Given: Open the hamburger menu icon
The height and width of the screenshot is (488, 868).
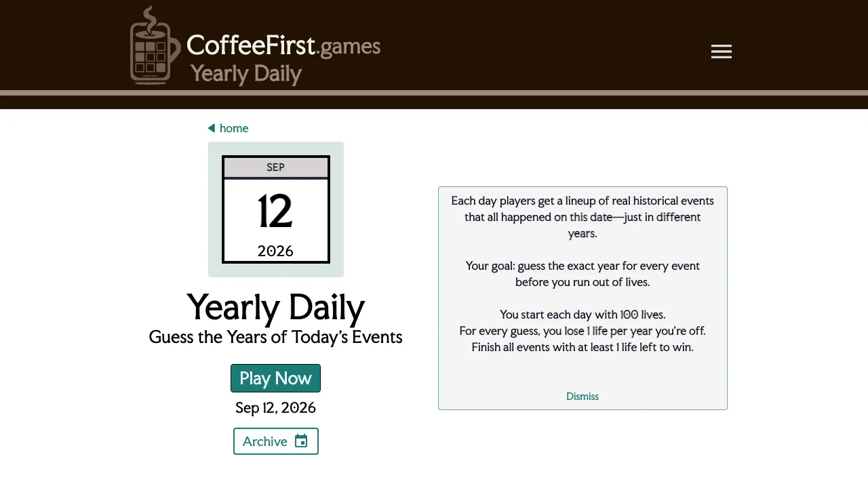Looking at the screenshot, I should [x=721, y=52].
